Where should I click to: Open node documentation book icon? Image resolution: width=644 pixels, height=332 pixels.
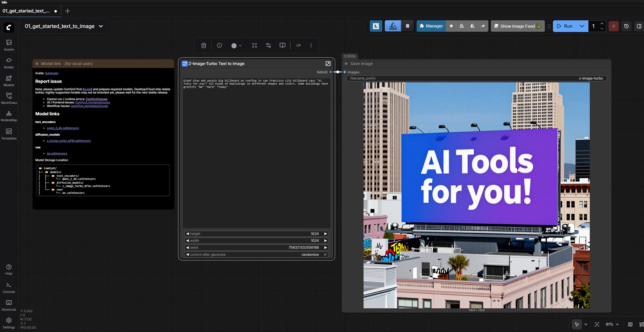283,45
